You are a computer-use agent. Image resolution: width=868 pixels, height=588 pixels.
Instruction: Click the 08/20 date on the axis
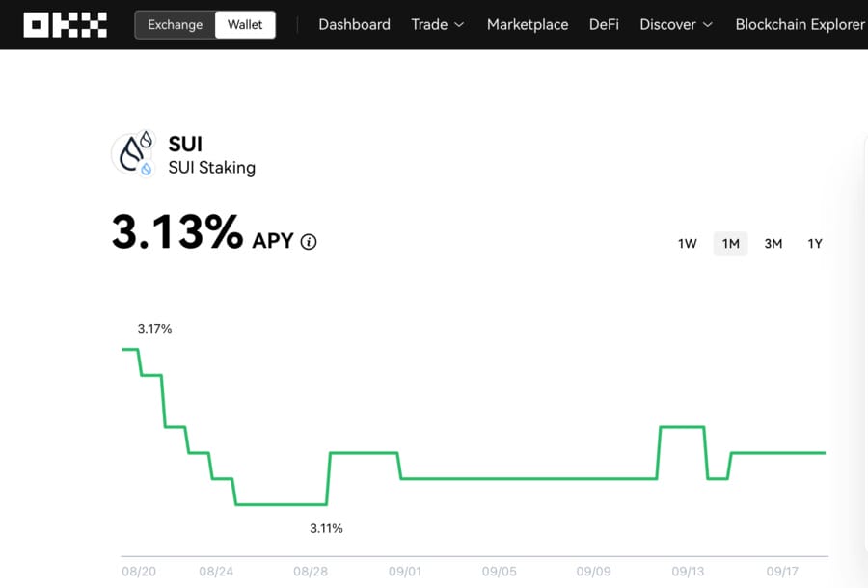click(138, 572)
